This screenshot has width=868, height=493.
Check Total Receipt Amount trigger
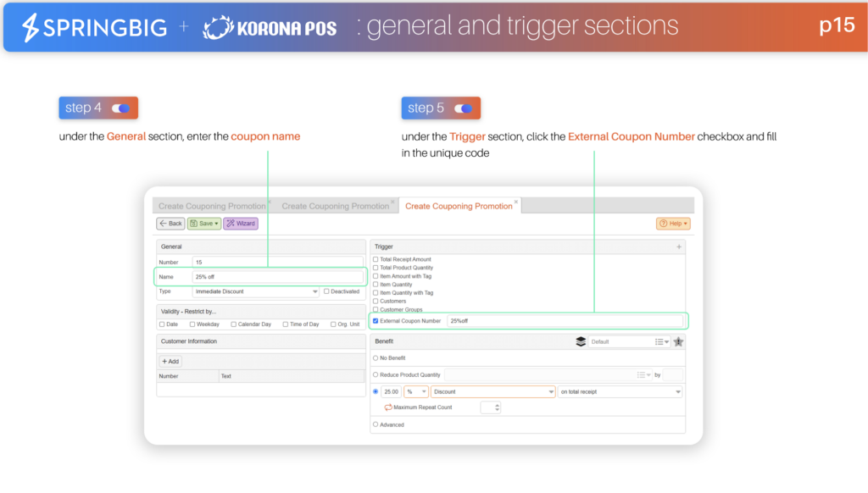coord(376,259)
